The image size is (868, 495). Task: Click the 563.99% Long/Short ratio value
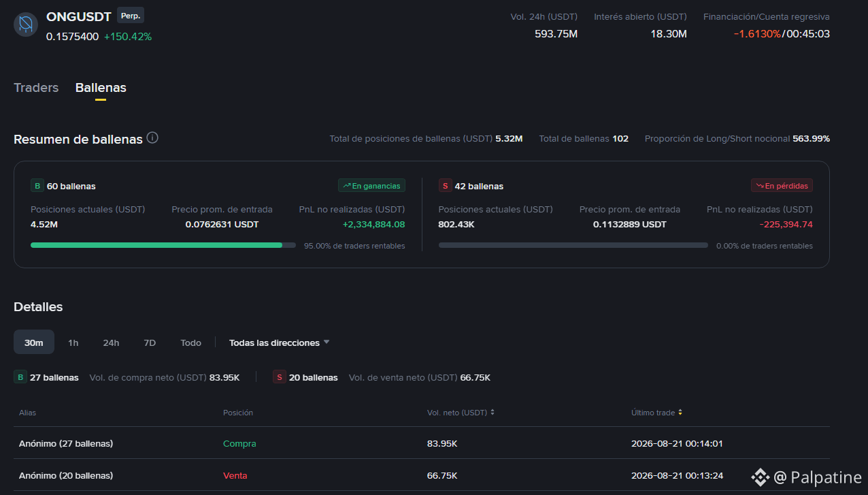(x=811, y=138)
